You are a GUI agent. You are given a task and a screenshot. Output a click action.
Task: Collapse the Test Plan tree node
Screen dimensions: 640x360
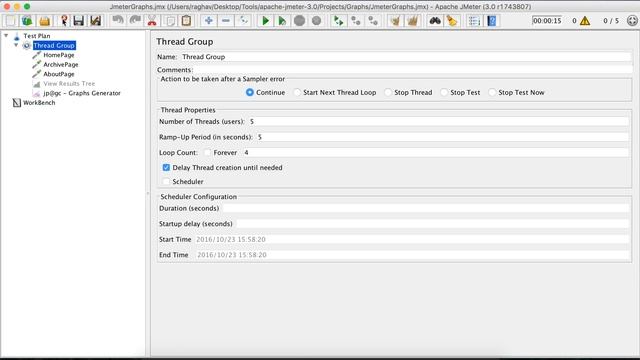tap(6, 36)
